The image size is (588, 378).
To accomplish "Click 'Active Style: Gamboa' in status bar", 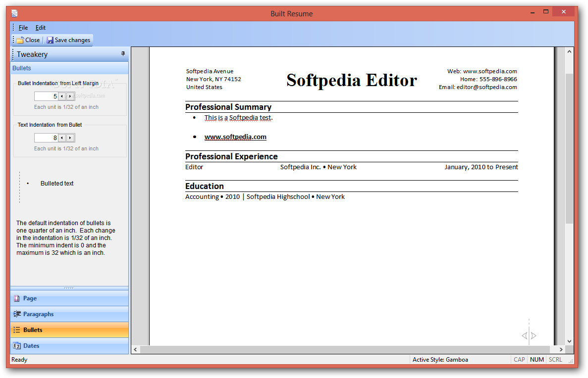I will click(440, 360).
